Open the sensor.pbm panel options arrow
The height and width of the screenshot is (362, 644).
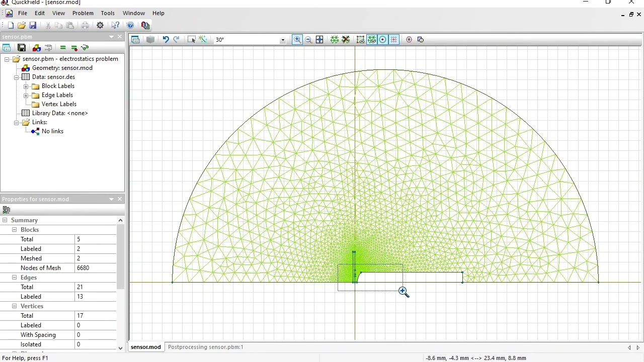click(x=111, y=37)
